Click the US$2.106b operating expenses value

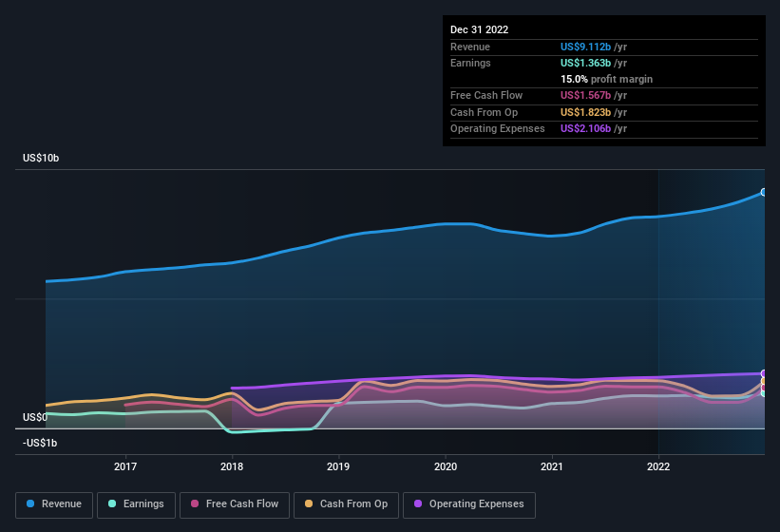click(585, 128)
